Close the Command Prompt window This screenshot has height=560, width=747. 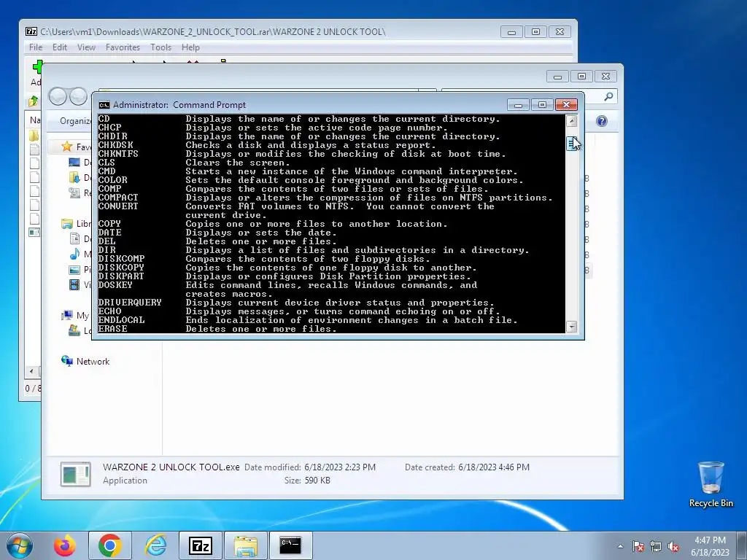coord(566,105)
